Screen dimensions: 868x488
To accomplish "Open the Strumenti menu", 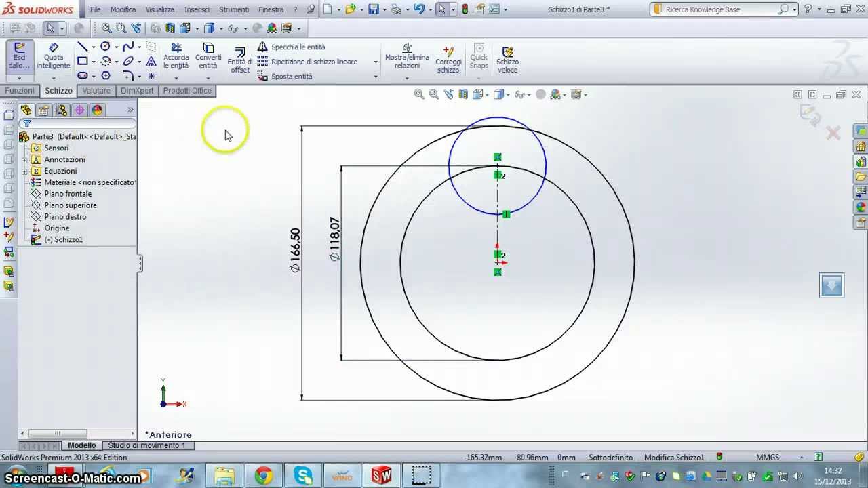I will coord(234,9).
